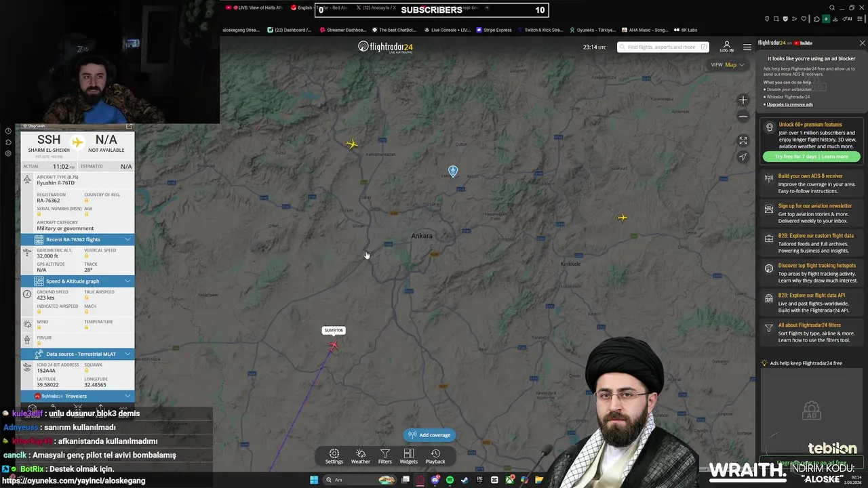Click the taskbar search box Ara
Image resolution: width=868 pixels, height=488 pixels.
[360, 480]
